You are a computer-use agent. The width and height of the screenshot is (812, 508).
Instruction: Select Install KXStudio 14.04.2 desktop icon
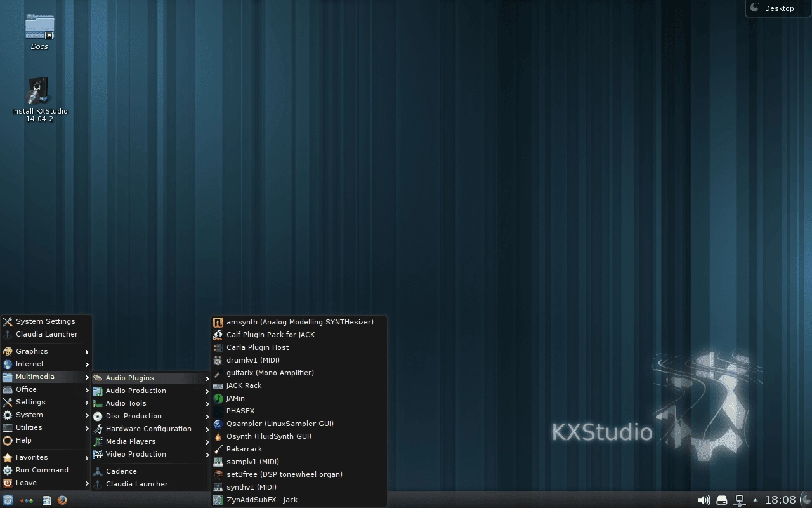pyautogui.click(x=39, y=100)
